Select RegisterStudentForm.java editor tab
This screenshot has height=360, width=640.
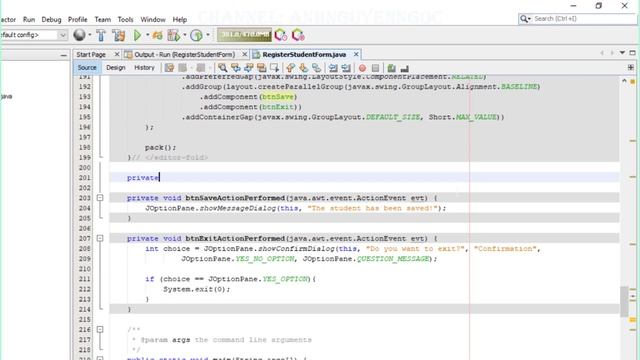304,55
